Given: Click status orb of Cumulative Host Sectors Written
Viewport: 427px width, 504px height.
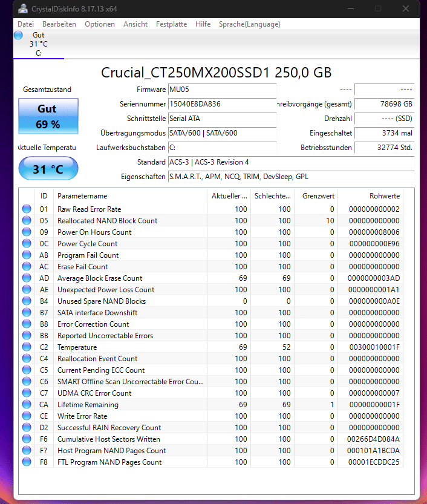Looking at the screenshot, I should tap(27, 439).
